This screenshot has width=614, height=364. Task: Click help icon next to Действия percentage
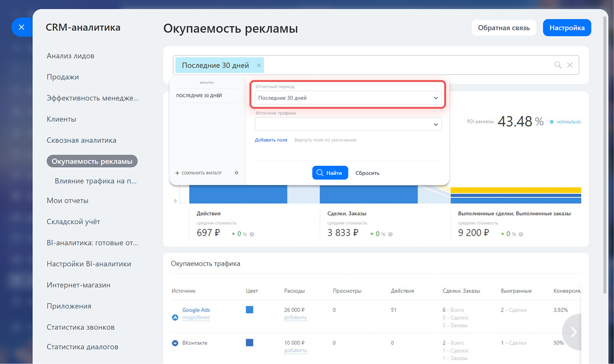pos(252,234)
